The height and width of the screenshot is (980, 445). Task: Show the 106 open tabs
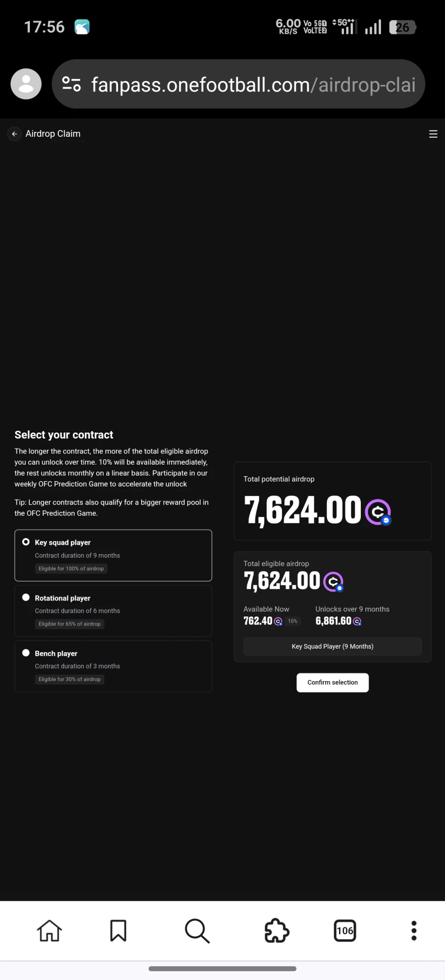click(345, 931)
